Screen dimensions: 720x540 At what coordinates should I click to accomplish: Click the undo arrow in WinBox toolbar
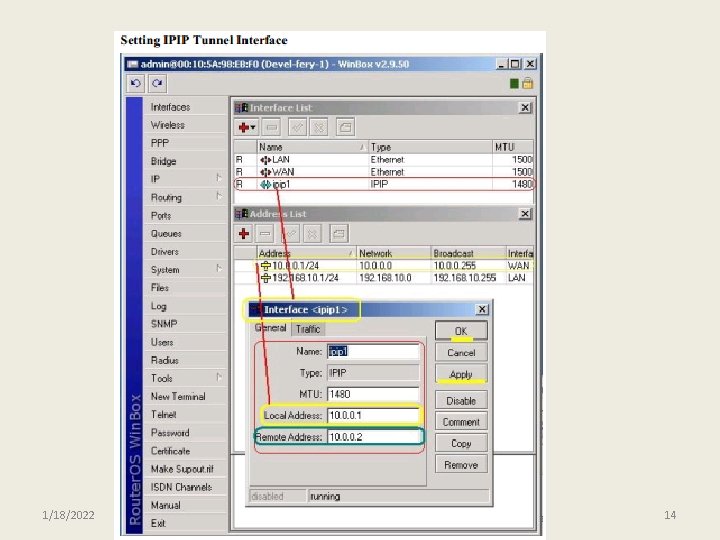135,84
